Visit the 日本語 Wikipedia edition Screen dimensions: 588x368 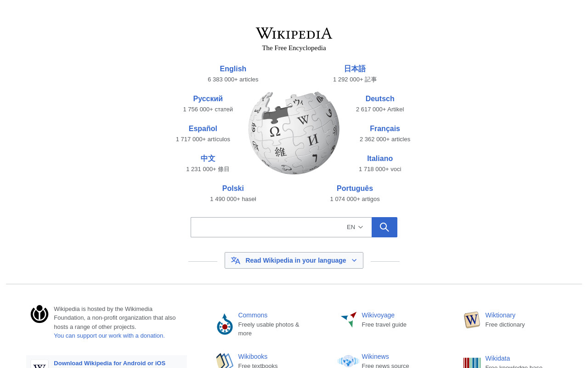(355, 69)
